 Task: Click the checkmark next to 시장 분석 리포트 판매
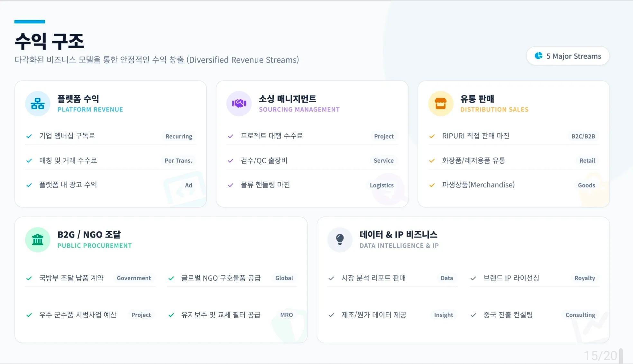click(331, 278)
